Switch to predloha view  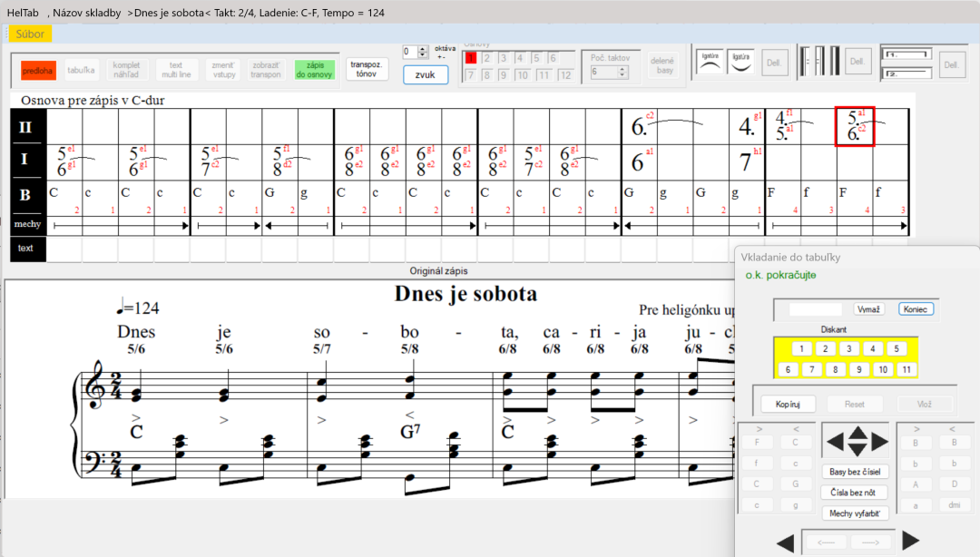pos(38,71)
